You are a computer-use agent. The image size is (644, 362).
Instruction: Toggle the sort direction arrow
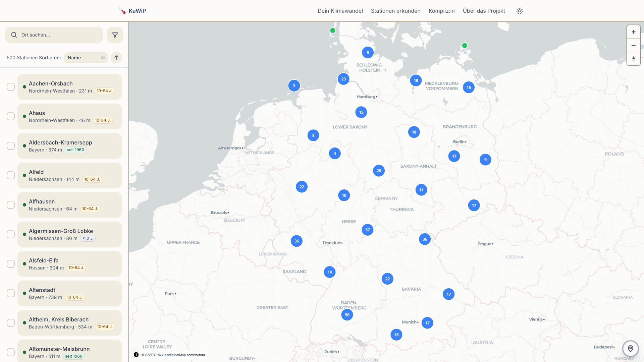tap(116, 58)
